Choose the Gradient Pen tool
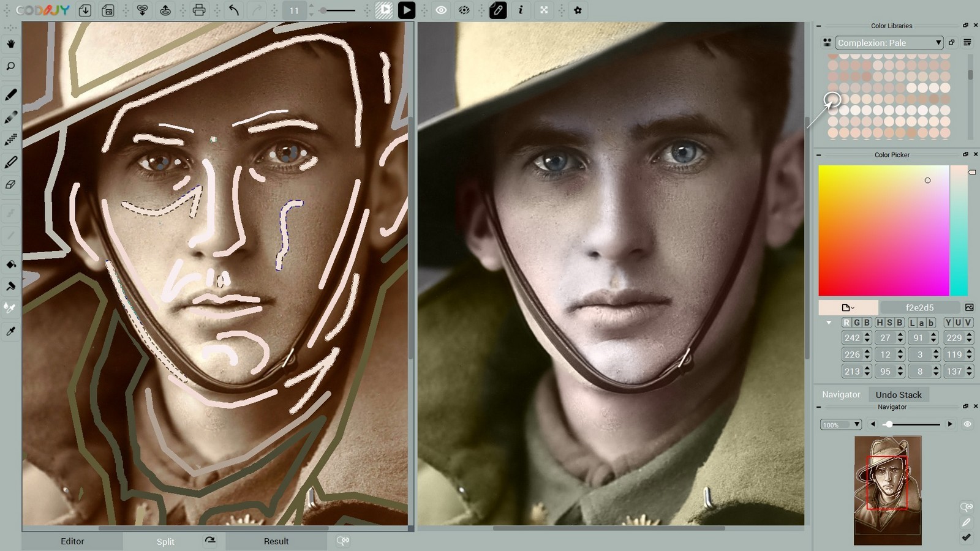The image size is (980, 551). [10, 116]
